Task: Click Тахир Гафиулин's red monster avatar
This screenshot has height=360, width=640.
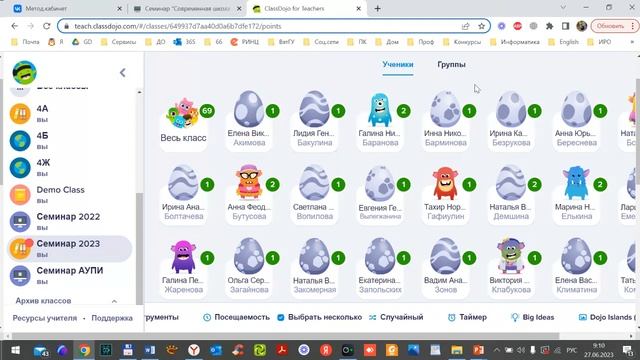Action: click(x=445, y=183)
